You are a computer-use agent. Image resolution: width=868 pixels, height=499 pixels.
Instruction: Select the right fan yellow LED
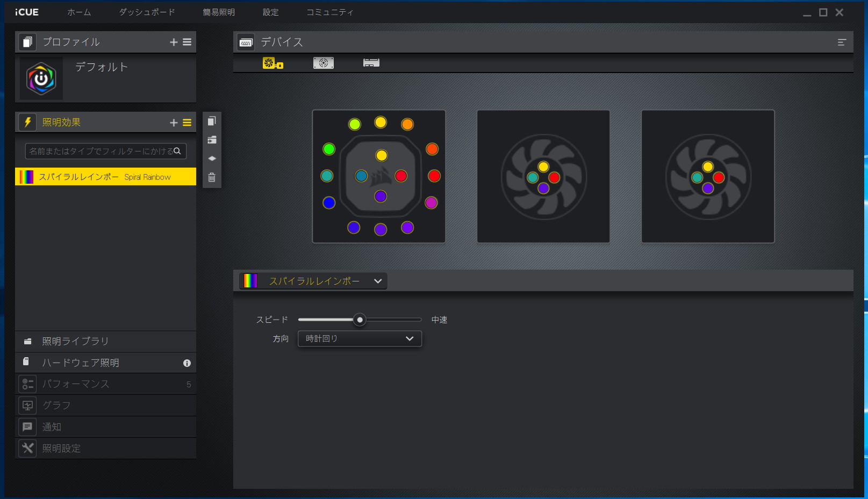(708, 167)
